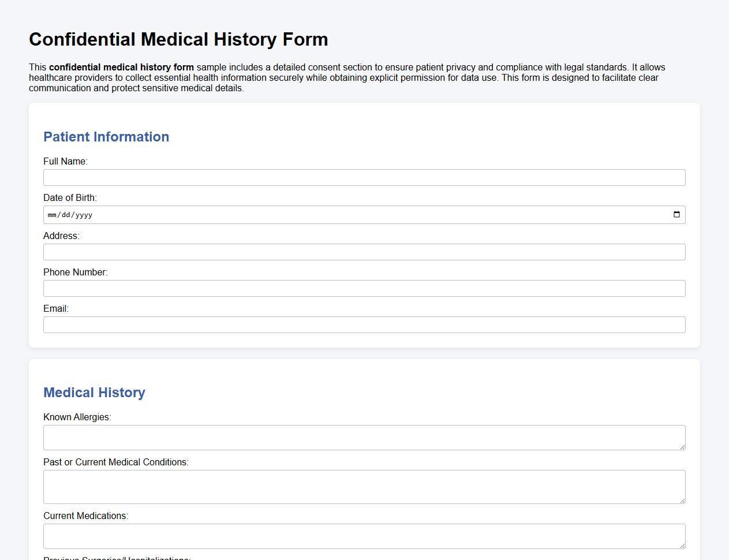Open the date picker calendar icon
729x560 pixels.
tap(676, 214)
